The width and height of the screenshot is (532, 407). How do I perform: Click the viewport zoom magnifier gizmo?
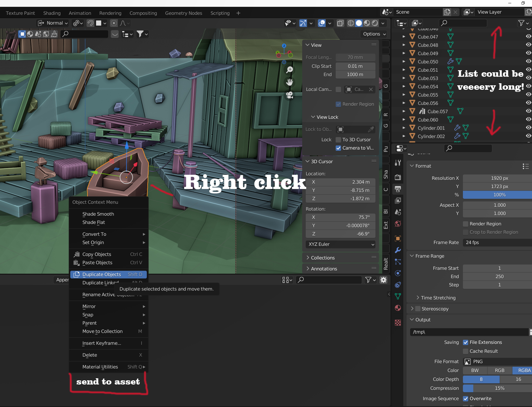290,70
